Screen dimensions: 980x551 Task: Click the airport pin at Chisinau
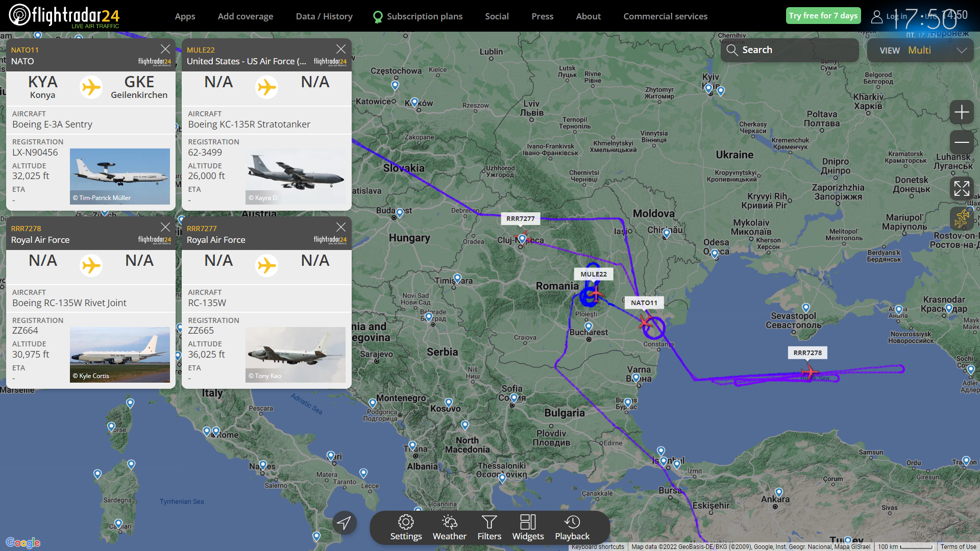666,234
